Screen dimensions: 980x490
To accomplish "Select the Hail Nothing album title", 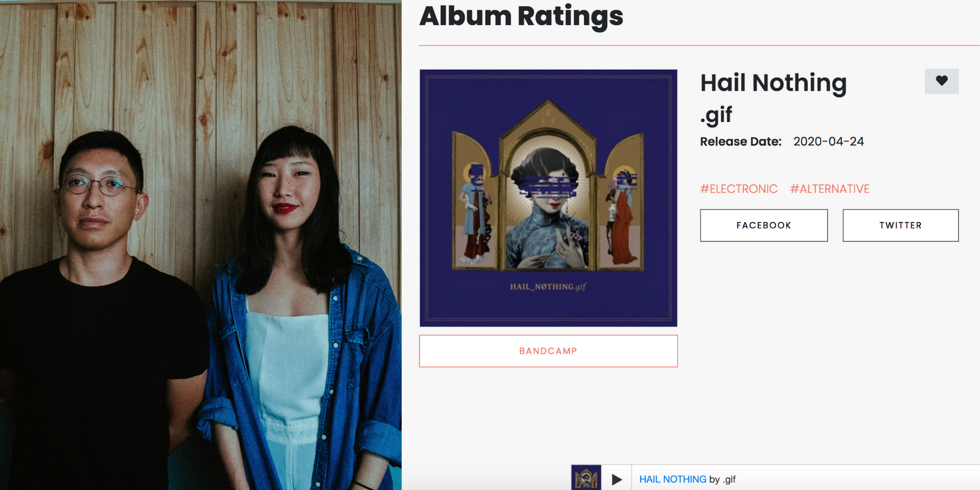I will coord(773,83).
